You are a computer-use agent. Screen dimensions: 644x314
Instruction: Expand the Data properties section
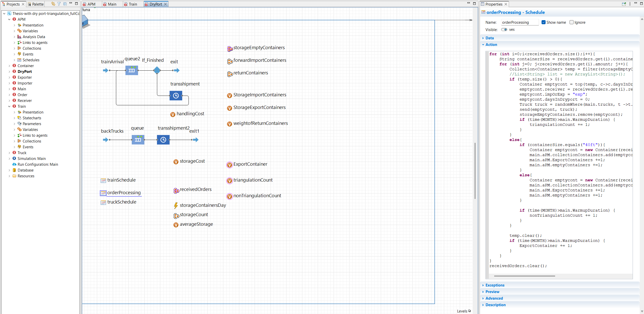point(489,38)
